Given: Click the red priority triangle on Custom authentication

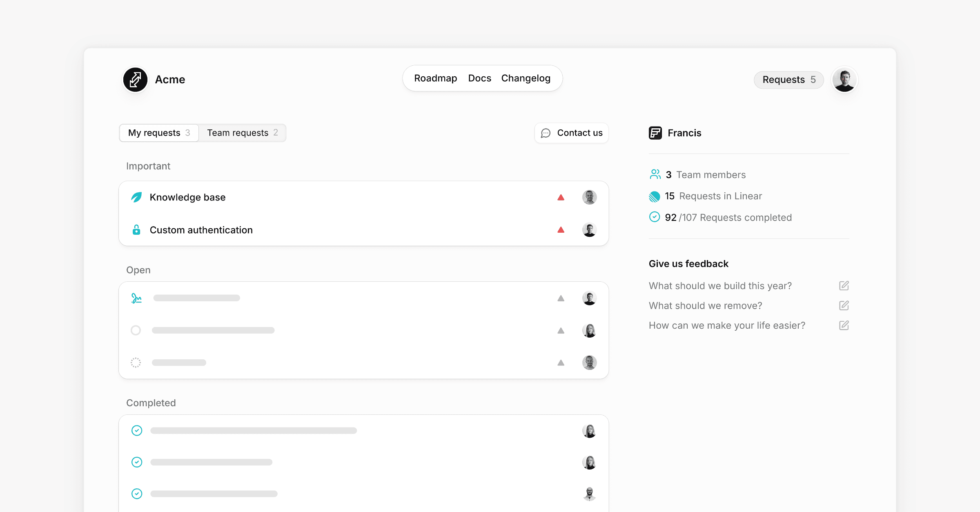Looking at the screenshot, I should tap(561, 230).
